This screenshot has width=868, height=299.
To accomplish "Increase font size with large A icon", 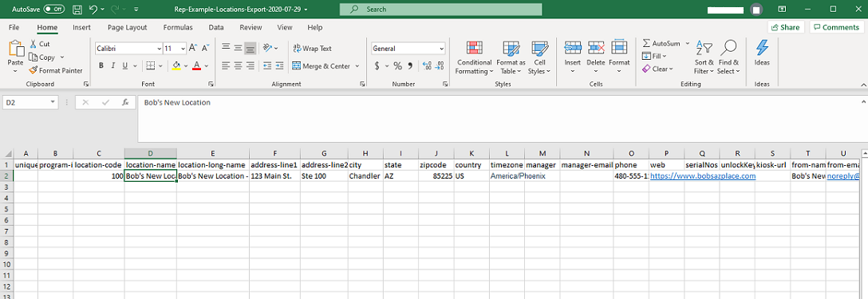I will 193,48.
